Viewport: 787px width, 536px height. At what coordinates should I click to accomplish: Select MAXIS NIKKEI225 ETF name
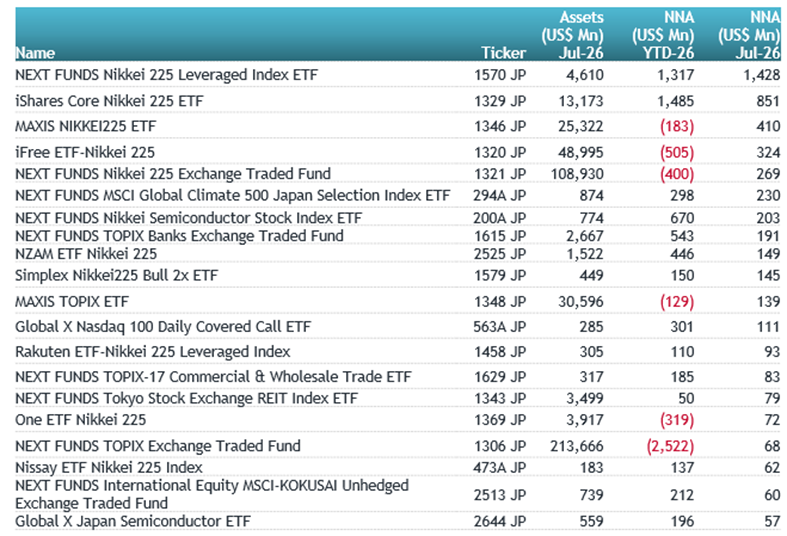pos(85,126)
